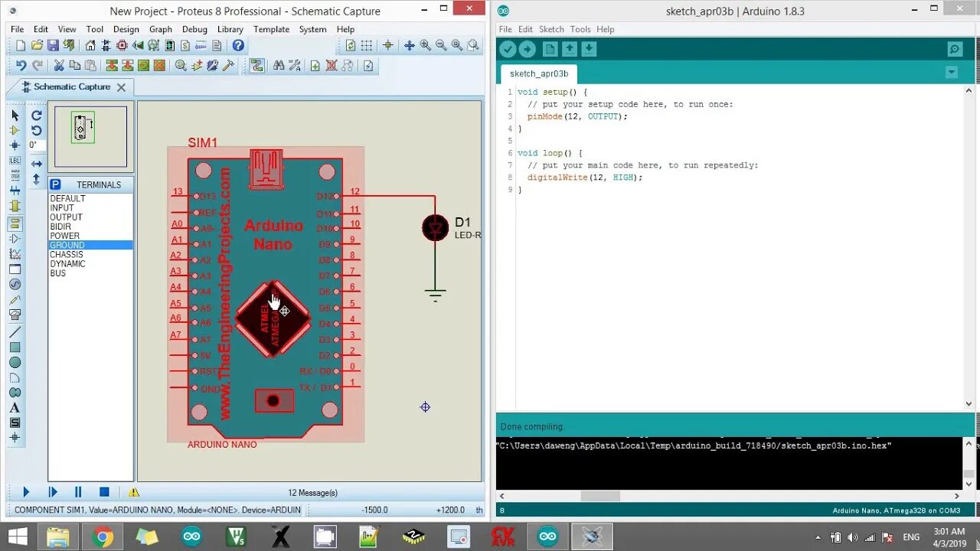980x551 pixels.
Task: Click the Save Project disk icon in Proteus
Action: 53,46
